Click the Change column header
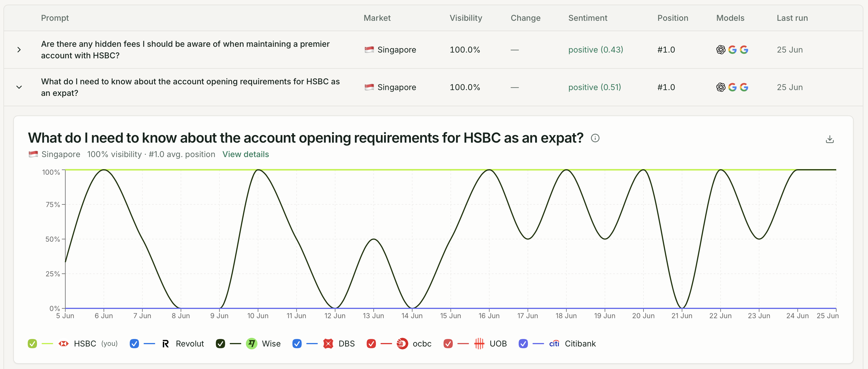The width and height of the screenshot is (868, 369). pos(525,18)
